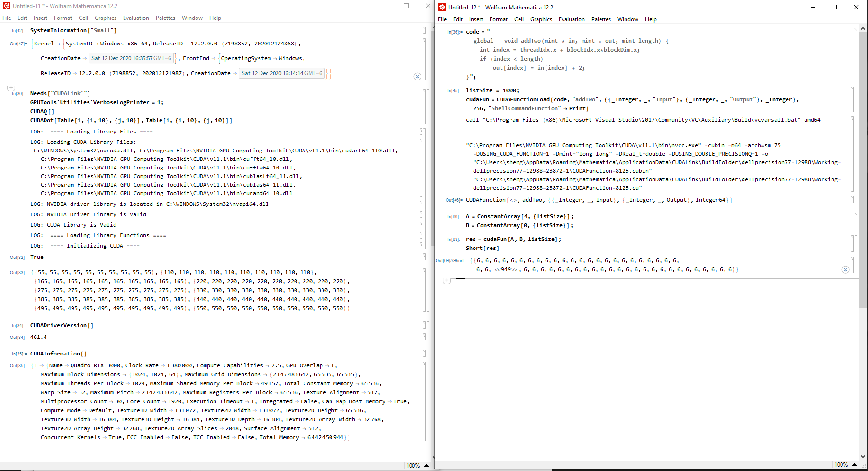Image resolution: width=868 pixels, height=471 pixels.
Task: Open Palettes menu in Untitled-12 window
Action: tap(601, 19)
